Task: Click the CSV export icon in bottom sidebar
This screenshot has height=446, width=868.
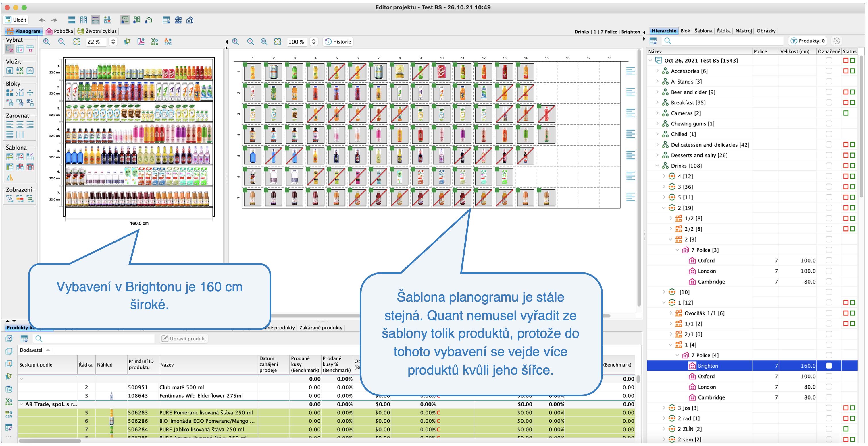Action: 9,414
